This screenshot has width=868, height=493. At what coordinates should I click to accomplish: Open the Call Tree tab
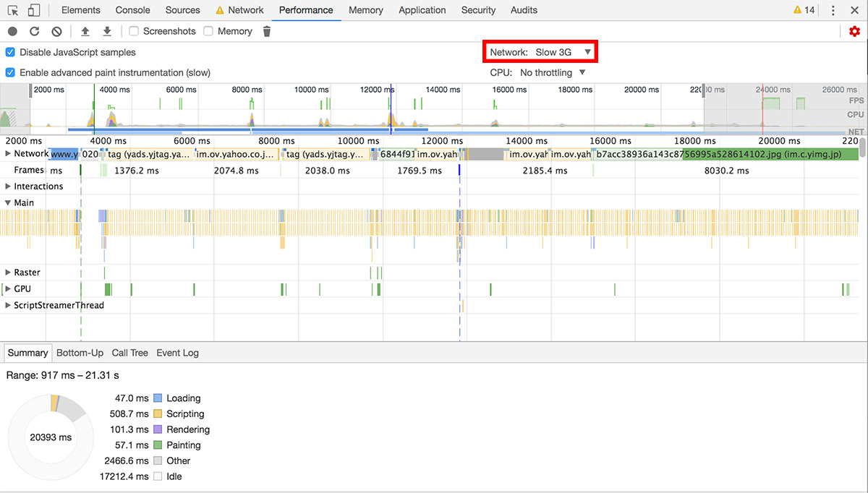[x=129, y=353]
